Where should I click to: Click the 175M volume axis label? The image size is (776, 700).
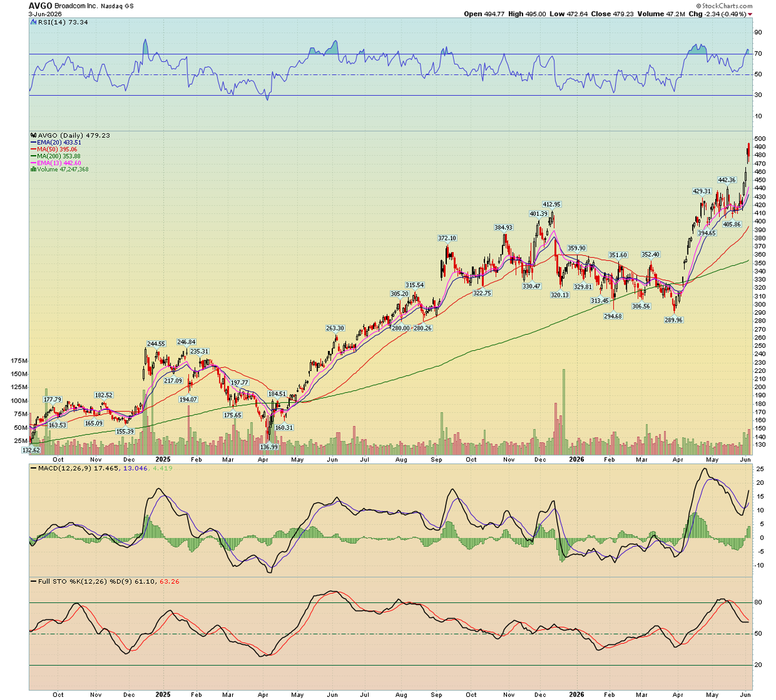20,361
